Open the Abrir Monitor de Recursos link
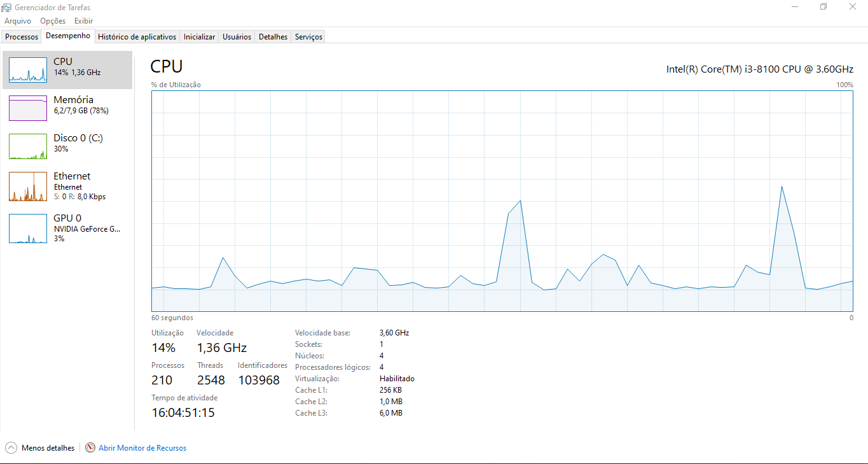Image resolution: width=868 pixels, height=464 pixels. (142, 448)
